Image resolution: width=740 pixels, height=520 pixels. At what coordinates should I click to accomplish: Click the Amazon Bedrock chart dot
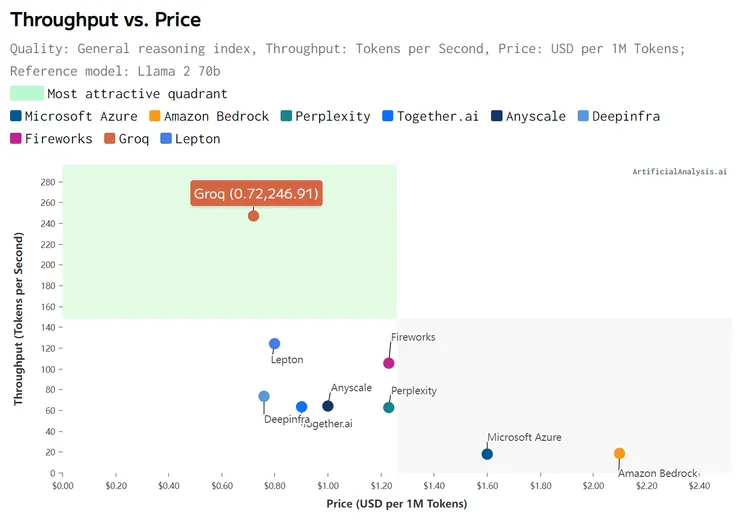point(619,454)
